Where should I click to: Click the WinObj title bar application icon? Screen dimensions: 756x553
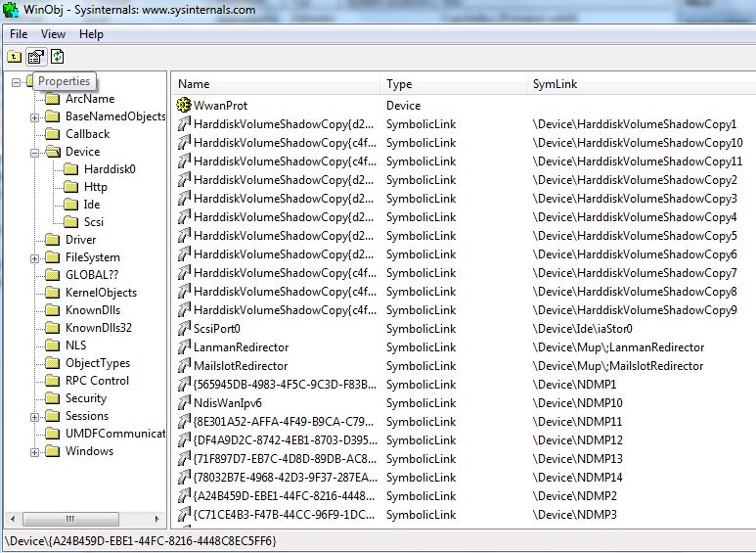pos(11,10)
